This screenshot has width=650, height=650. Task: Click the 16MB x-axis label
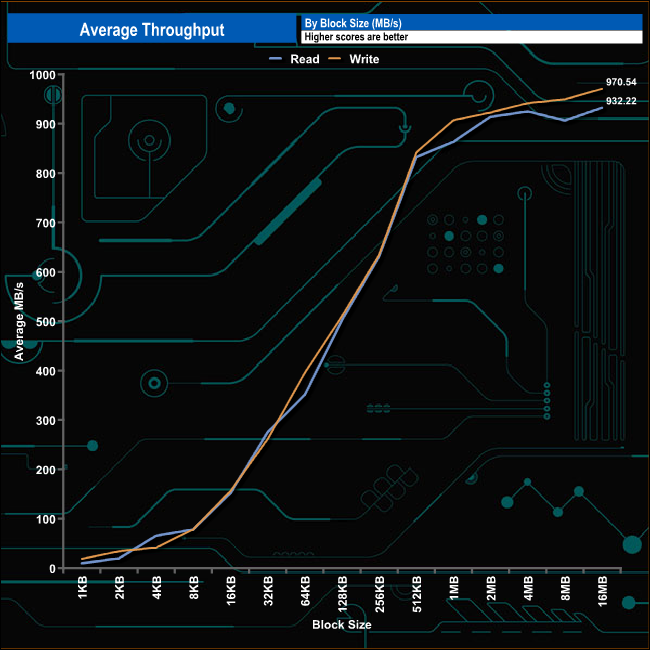pos(602,591)
